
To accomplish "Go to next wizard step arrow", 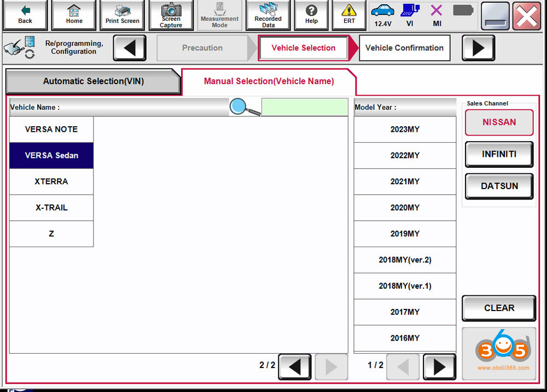I will (478, 48).
